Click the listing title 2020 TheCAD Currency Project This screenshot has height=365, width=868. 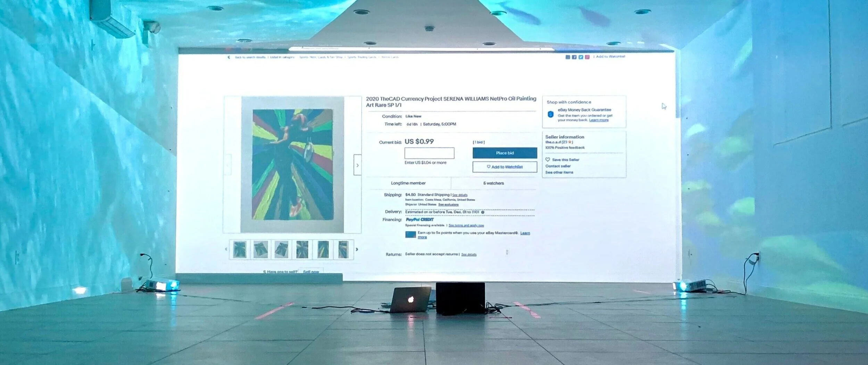451,102
